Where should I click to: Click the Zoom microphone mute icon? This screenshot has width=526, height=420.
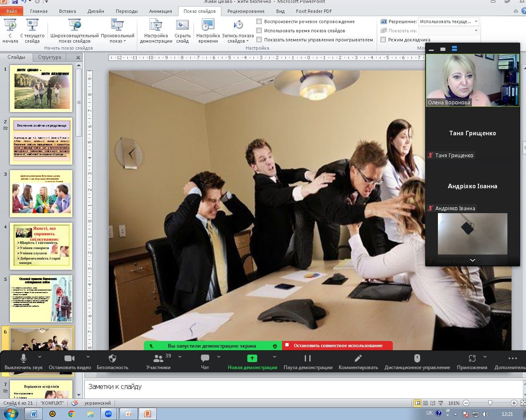coord(23,358)
